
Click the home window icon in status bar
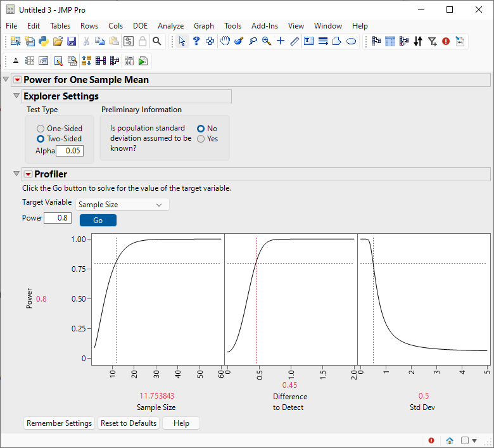tap(450, 440)
